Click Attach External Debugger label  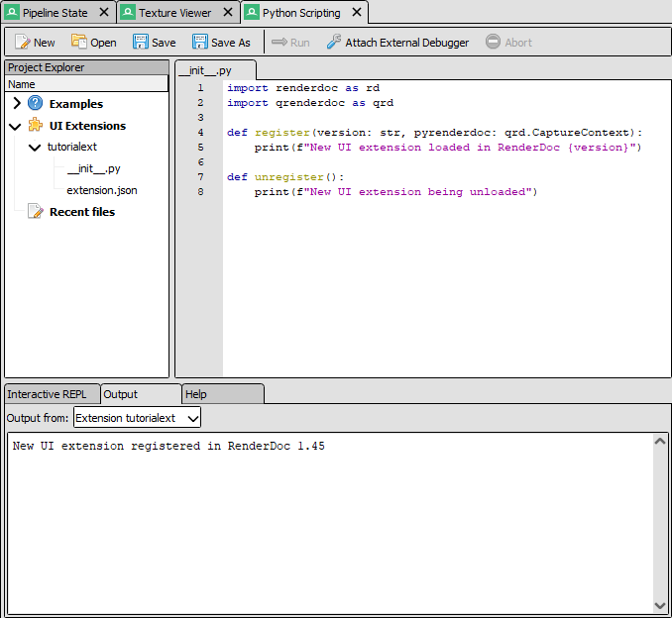(x=407, y=43)
